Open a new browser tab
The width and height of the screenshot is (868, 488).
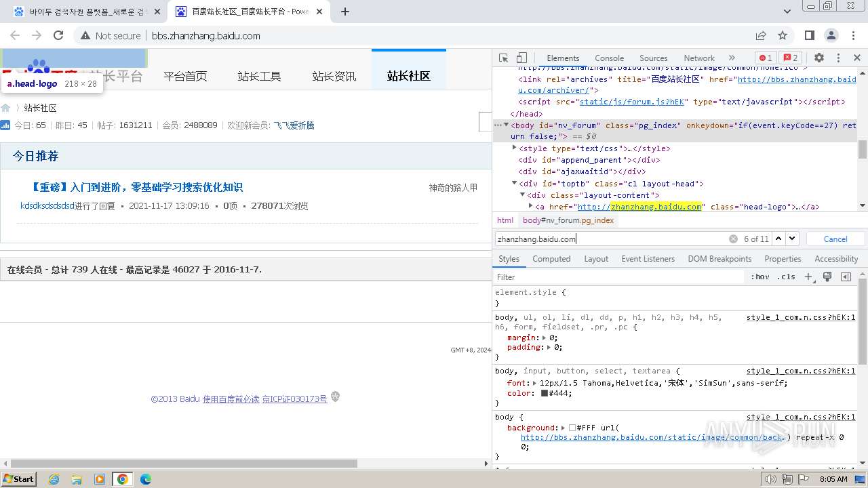(x=345, y=12)
